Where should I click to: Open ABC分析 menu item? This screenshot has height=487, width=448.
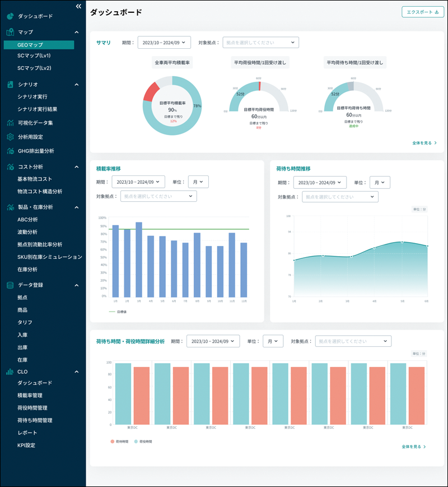click(x=27, y=220)
